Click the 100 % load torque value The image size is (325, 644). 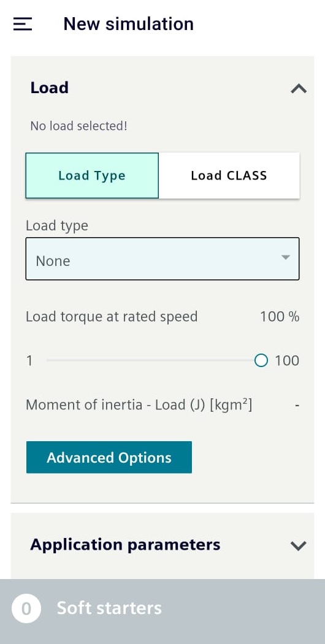[280, 317]
